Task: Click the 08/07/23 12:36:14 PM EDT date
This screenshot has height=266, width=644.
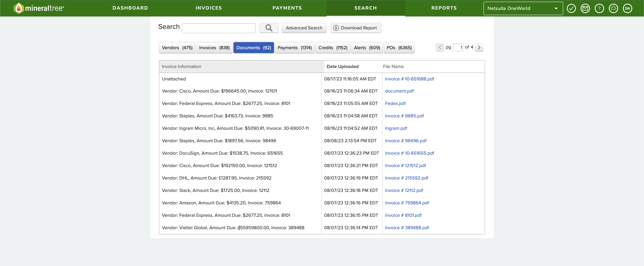Action: pyautogui.click(x=351, y=228)
